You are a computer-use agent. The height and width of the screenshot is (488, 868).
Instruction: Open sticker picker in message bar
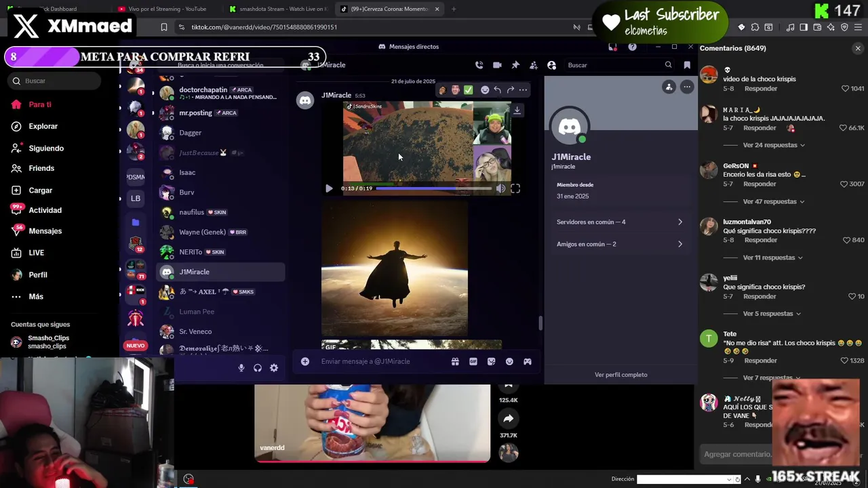(492, 361)
